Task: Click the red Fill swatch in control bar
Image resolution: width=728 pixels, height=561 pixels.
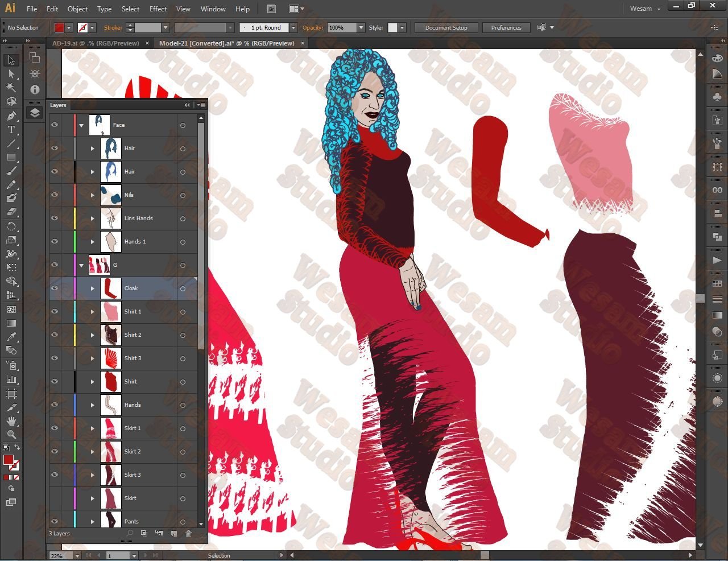Action: coord(60,27)
